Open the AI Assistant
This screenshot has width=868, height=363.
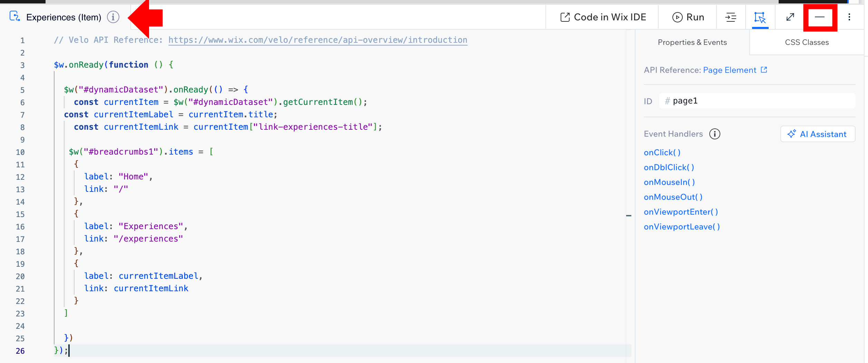(x=818, y=134)
